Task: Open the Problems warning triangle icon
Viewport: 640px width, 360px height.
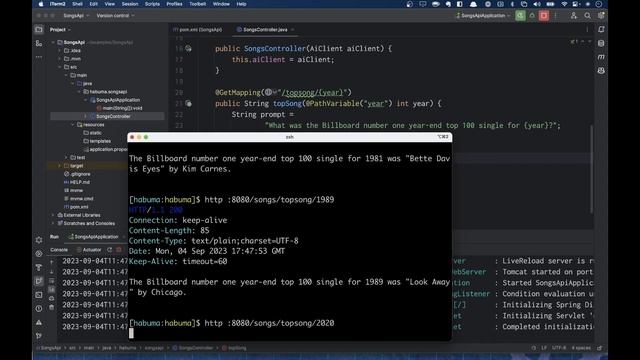Action: tap(39, 322)
